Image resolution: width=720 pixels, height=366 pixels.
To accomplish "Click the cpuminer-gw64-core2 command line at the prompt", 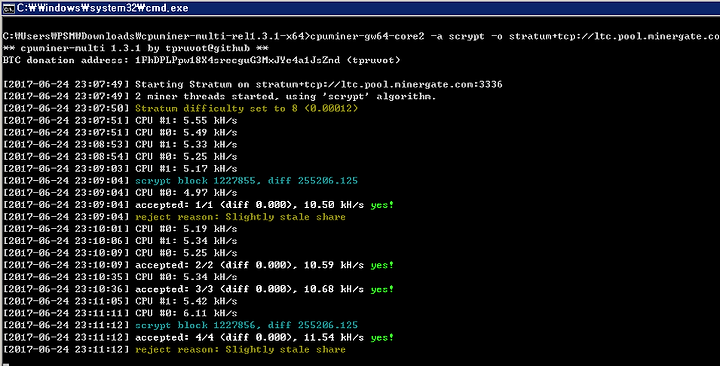I will 361,36.
